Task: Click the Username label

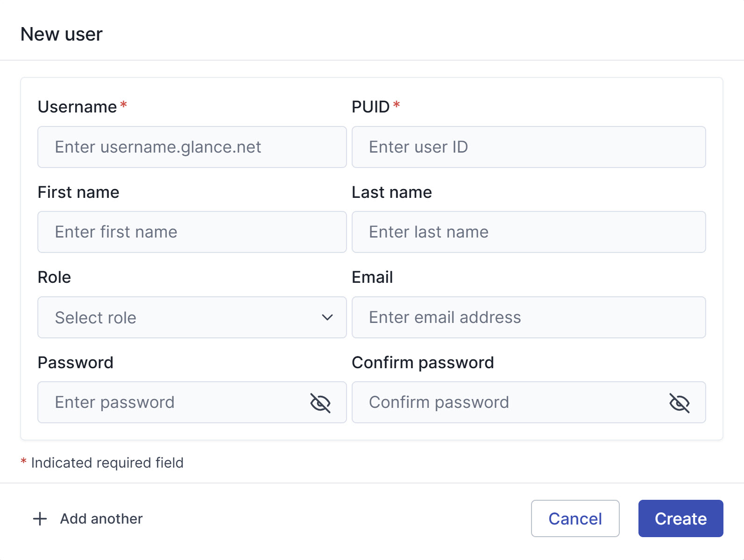Action: [77, 107]
